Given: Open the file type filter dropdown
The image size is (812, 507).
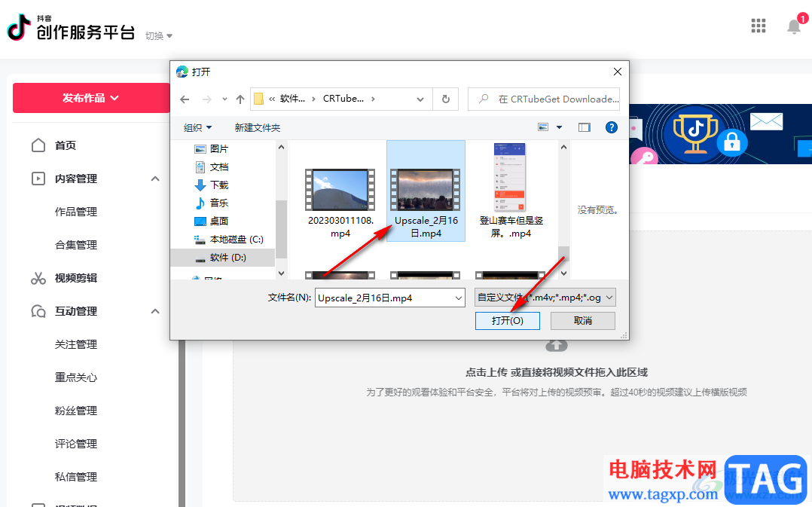Looking at the screenshot, I should (545, 298).
